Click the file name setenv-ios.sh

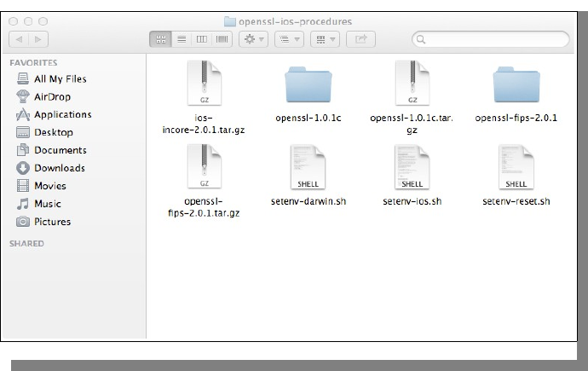(x=412, y=201)
